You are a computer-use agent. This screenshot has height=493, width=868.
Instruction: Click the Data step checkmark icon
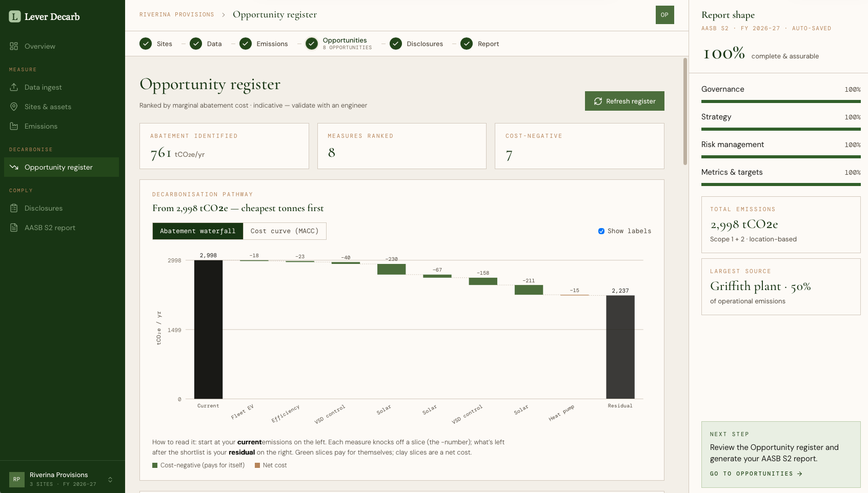pos(196,44)
